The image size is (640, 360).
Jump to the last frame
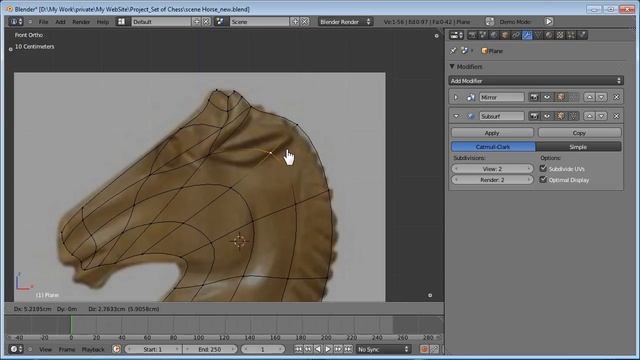[348, 349]
